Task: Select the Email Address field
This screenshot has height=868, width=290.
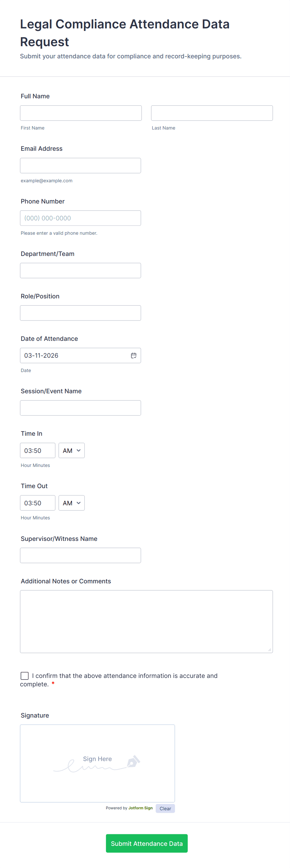Action: point(80,166)
